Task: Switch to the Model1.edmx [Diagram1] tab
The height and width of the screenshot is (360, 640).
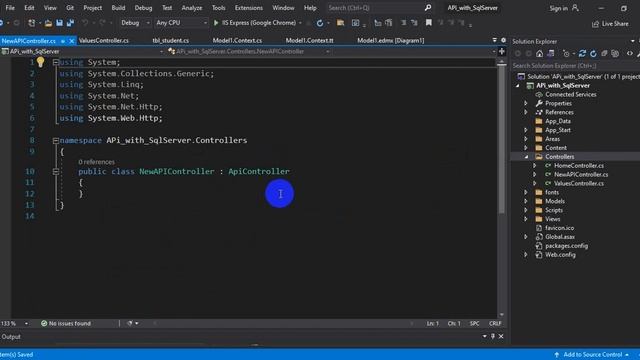Action: click(x=391, y=40)
